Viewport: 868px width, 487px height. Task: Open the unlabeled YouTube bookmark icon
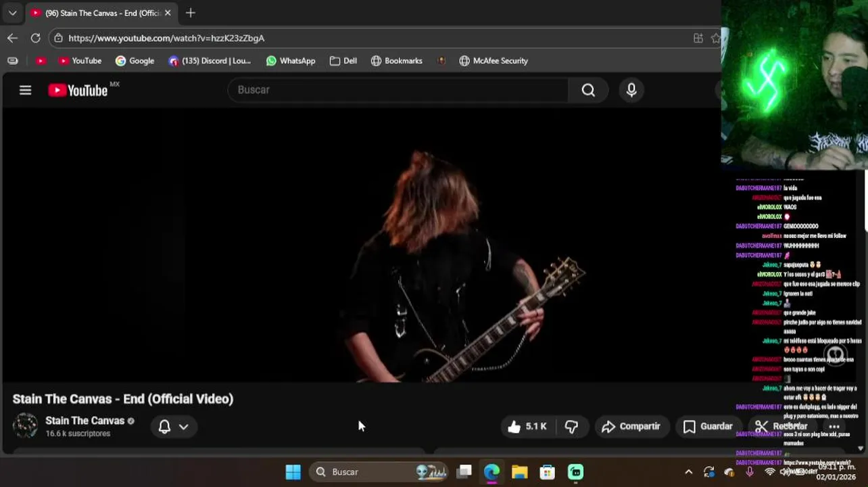point(41,61)
